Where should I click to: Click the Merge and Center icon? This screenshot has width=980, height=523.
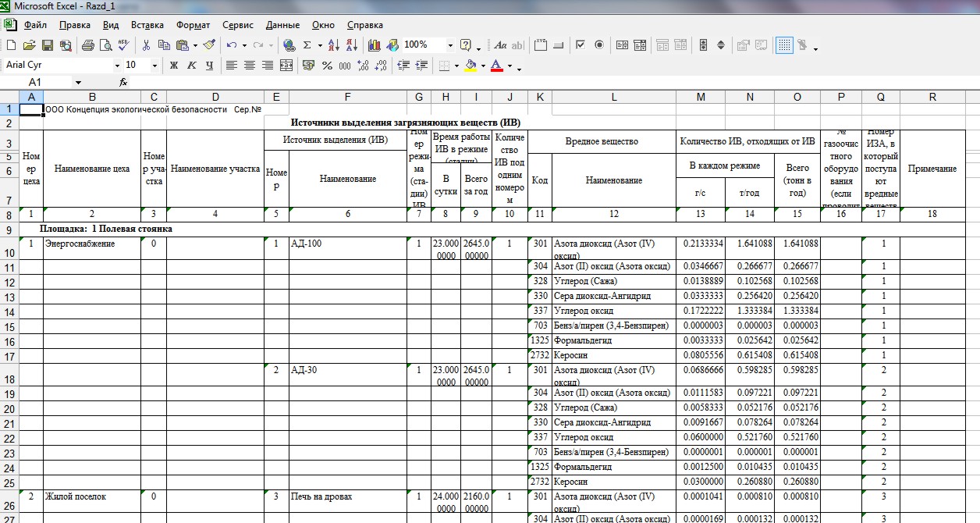point(286,66)
